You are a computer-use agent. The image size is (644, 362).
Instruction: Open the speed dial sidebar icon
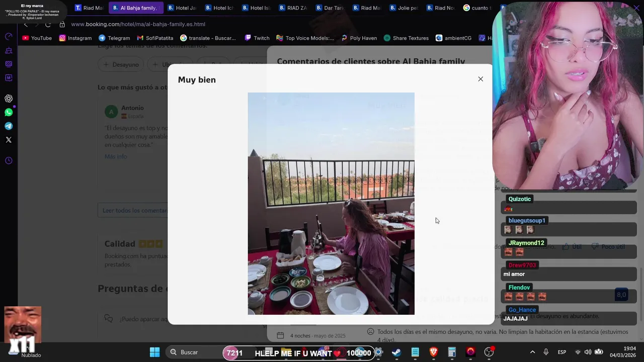pyautogui.click(x=9, y=36)
